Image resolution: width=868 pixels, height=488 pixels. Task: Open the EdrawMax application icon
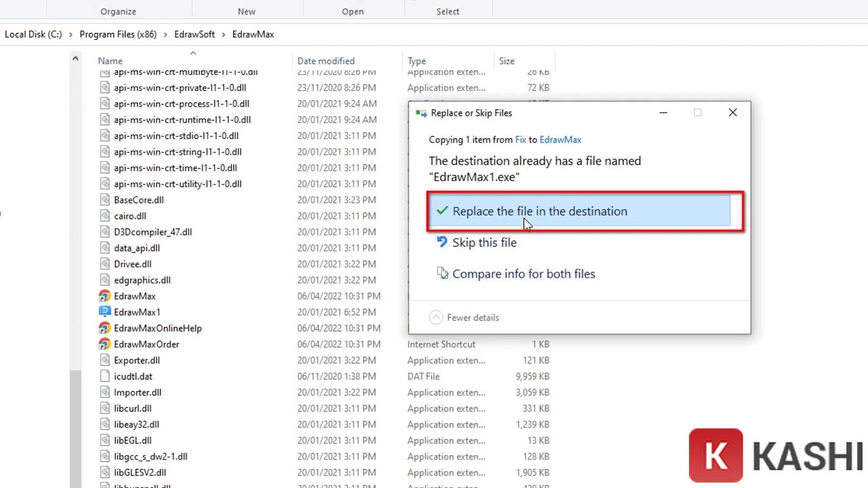104,296
